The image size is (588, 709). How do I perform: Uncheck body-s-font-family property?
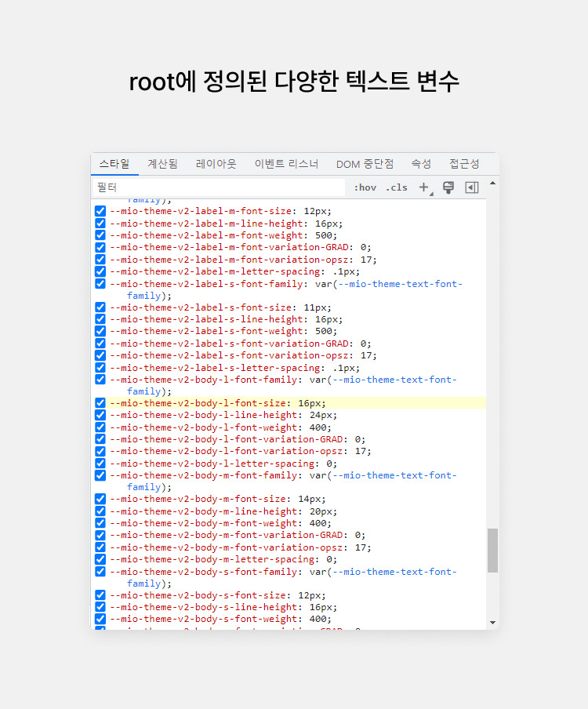pos(100,572)
